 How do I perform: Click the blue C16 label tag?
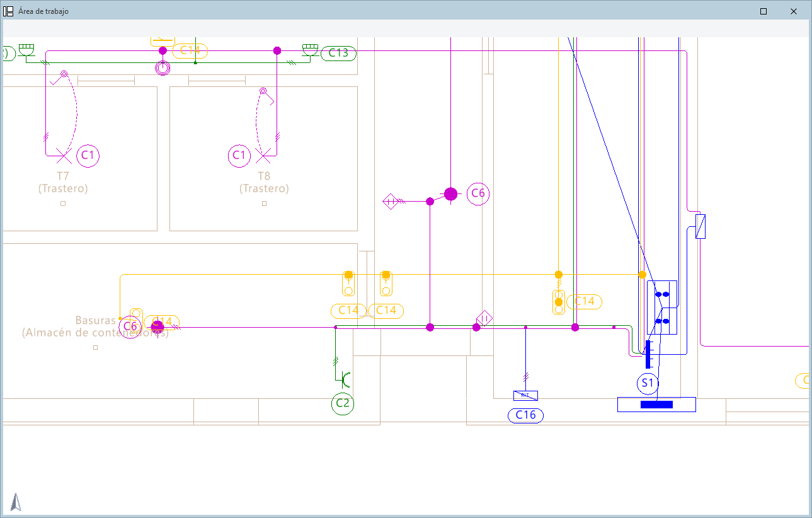tap(525, 415)
